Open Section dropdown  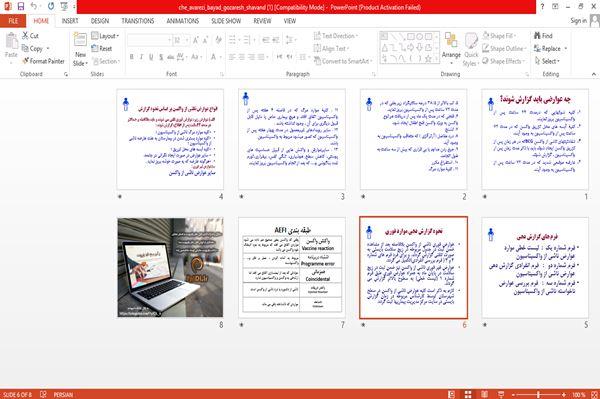tap(106, 61)
